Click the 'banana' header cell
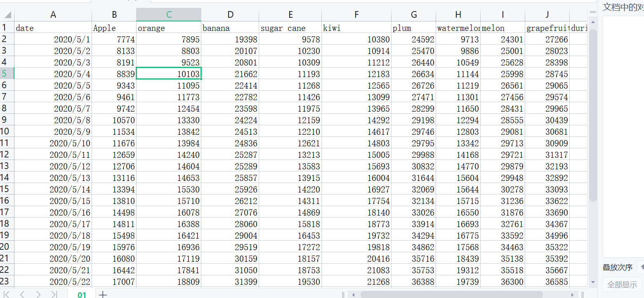This screenshot has width=644, height=298. [230, 28]
